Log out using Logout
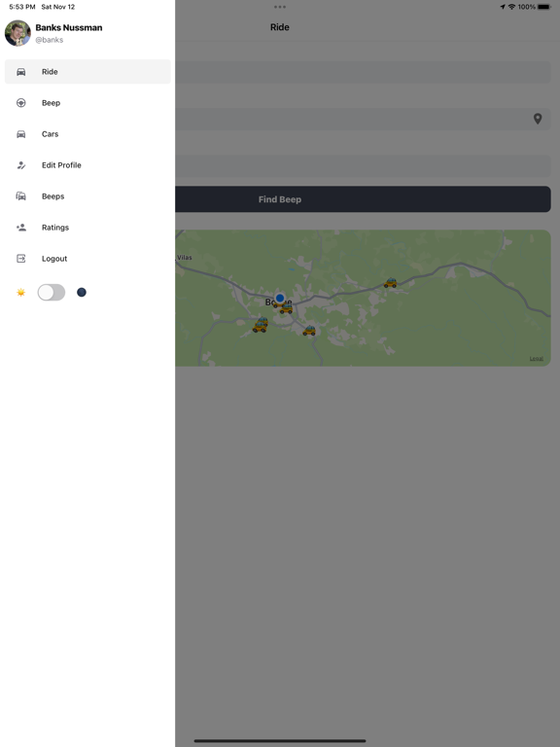 [87, 259]
